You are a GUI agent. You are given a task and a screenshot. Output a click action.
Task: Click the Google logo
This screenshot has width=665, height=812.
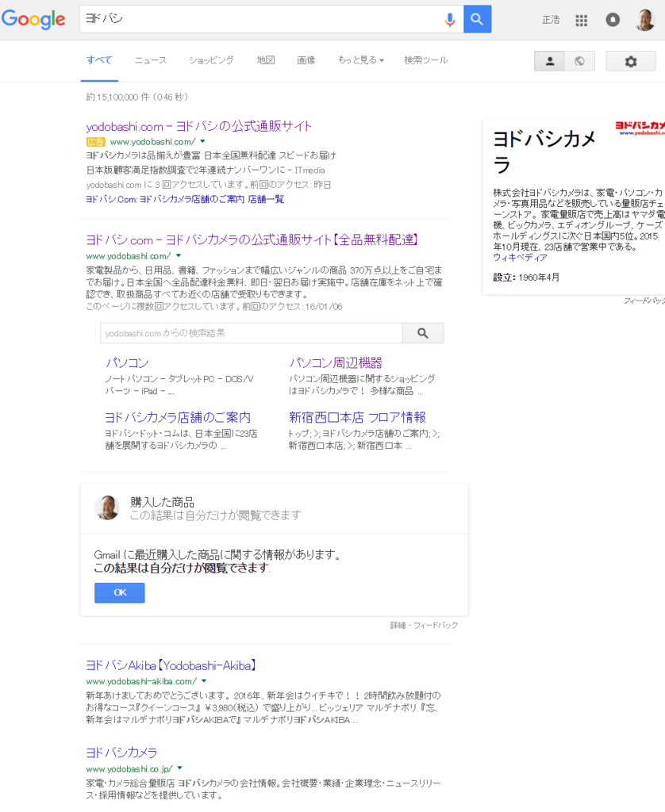33,19
